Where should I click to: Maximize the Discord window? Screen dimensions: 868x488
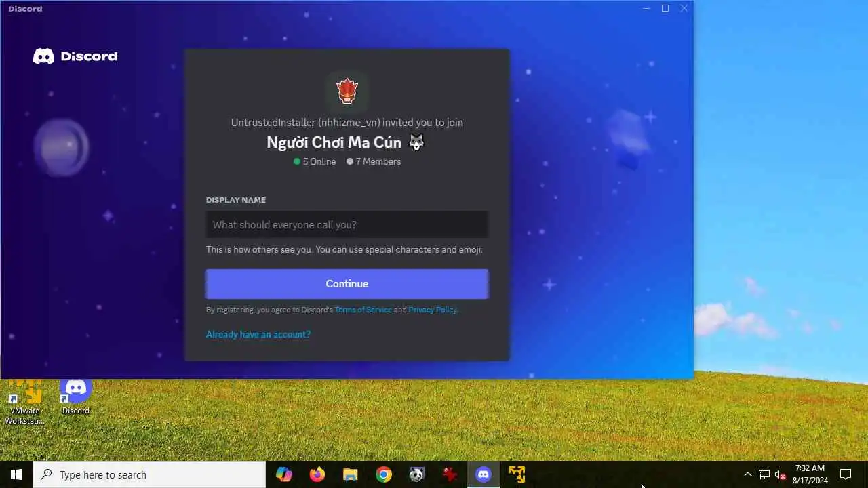tap(665, 8)
